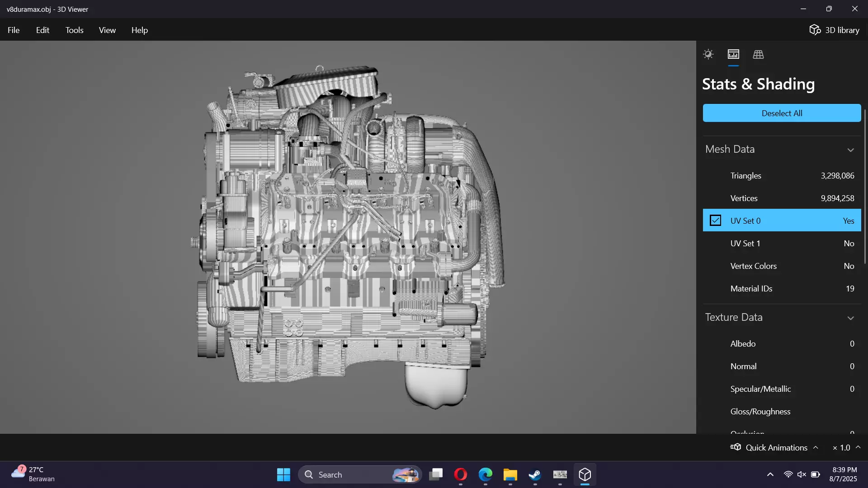Screen dimensions: 868x488
Task: Open the File menu
Action: tap(14, 30)
